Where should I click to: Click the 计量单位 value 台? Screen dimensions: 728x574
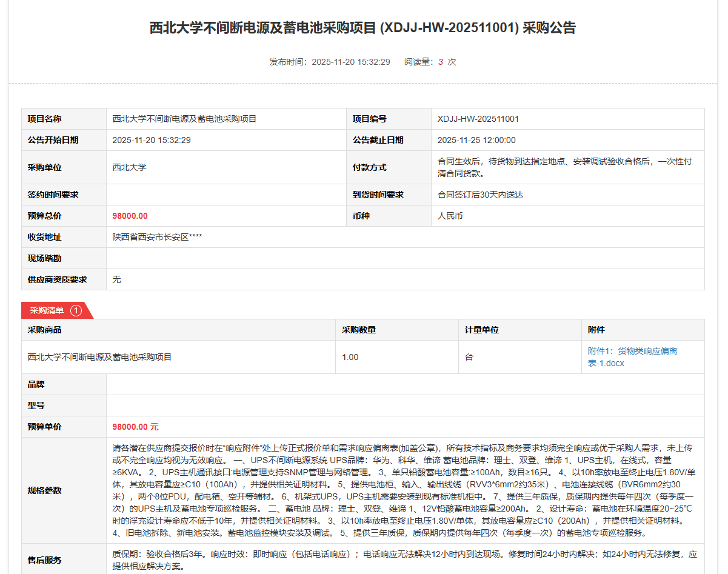pyautogui.click(x=469, y=357)
